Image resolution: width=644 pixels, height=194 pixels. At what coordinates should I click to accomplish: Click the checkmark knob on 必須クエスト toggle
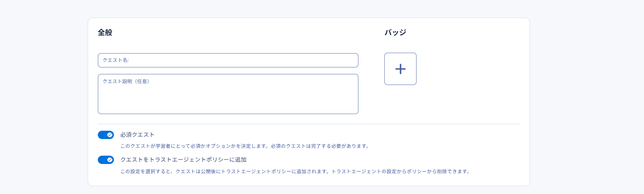tap(110, 135)
